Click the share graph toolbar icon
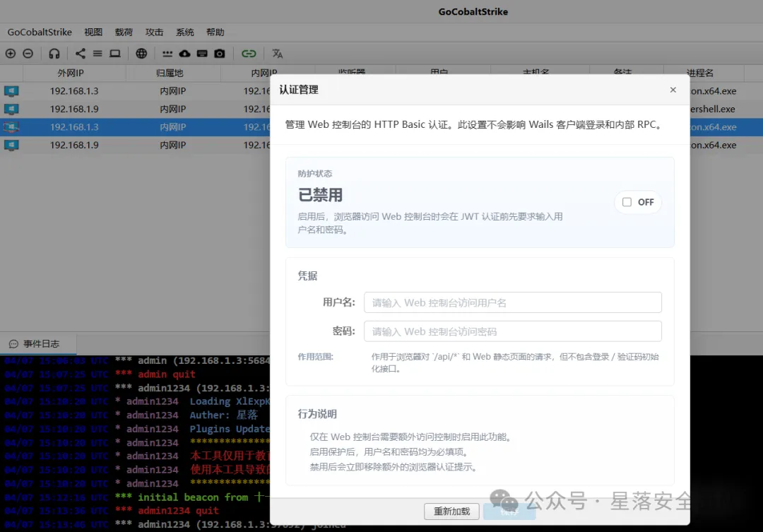The width and height of the screenshot is (763, 532). 81,54
